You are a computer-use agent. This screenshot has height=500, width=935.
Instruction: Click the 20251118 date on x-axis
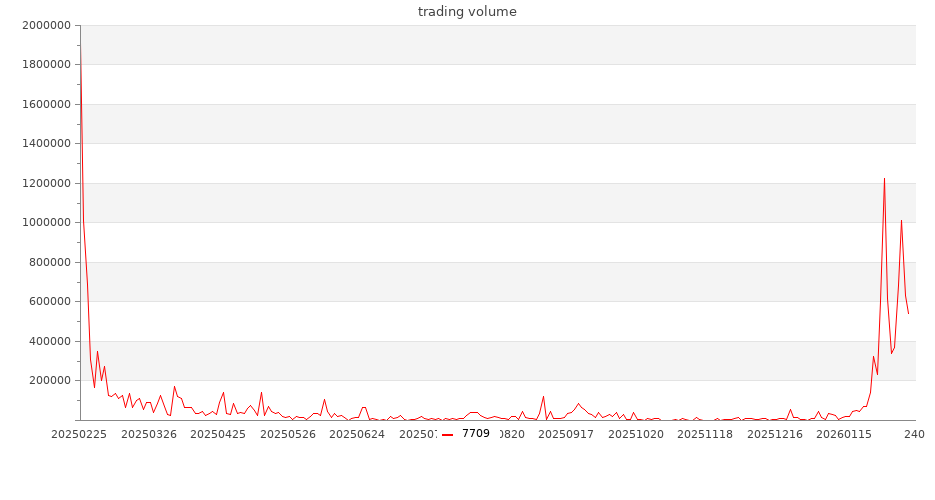pos(705,435)
